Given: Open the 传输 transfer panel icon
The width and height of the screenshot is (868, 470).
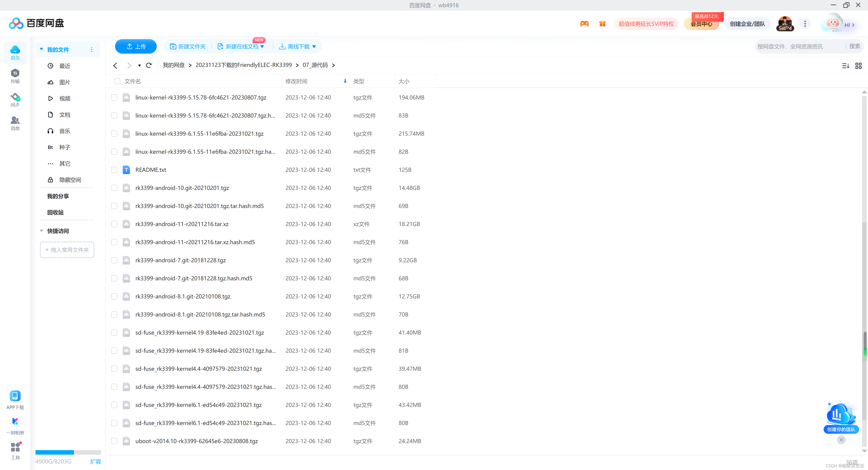Looking at the screenshot, I should coord(15,76).
